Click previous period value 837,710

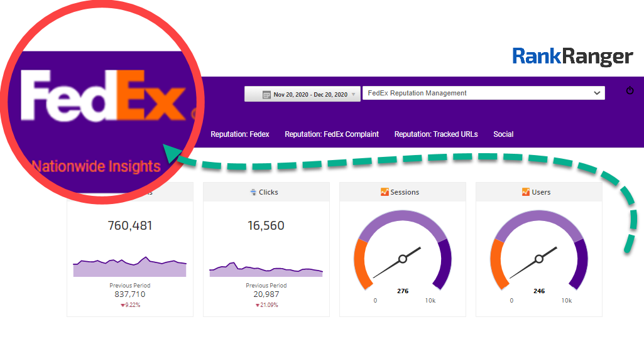pyautogui.click(x=130, y=294)
